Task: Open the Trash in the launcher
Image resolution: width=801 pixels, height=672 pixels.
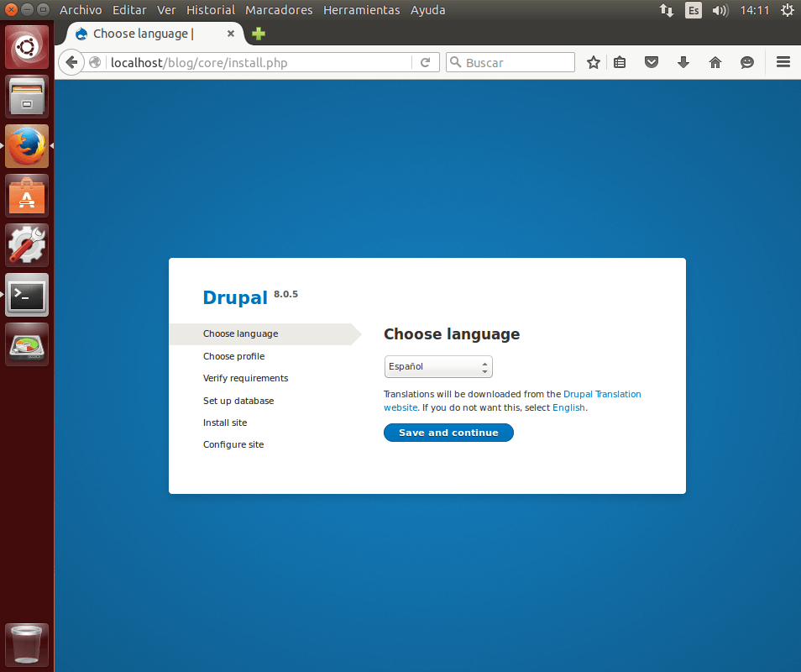Action: point(27,645)
